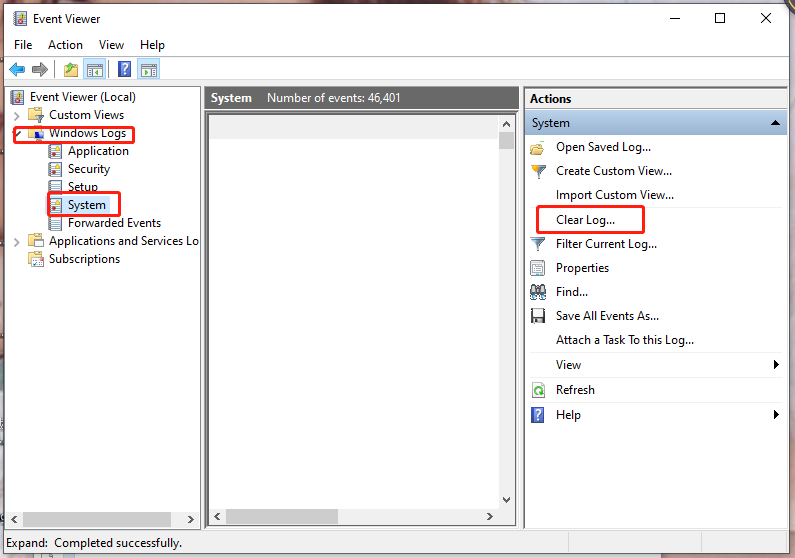Select Subscriptions tree item
Viewport: 795px width, 558px height.
click(x=84, y=259)
